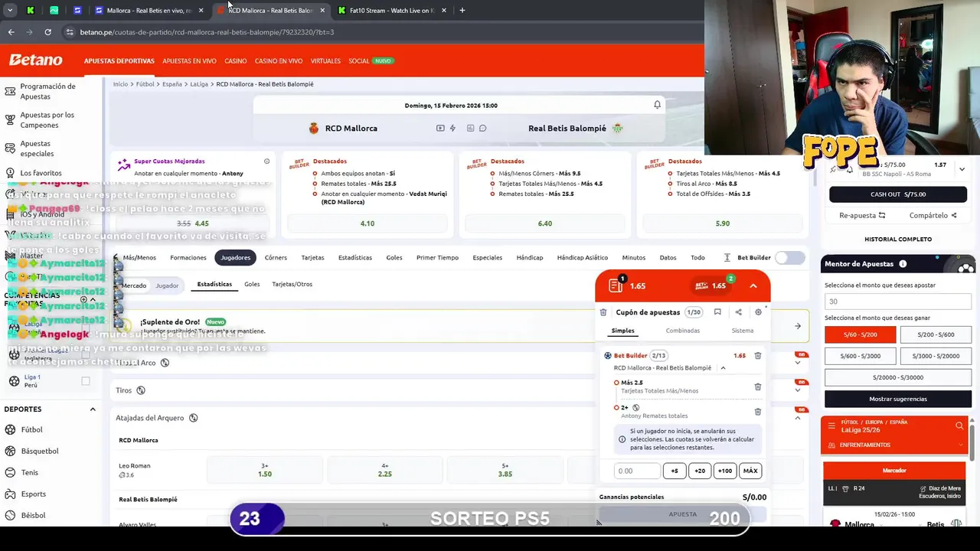This screenshot has width=980, height=551.
Task: Open the match notification bell
Action: click(657, 105)
